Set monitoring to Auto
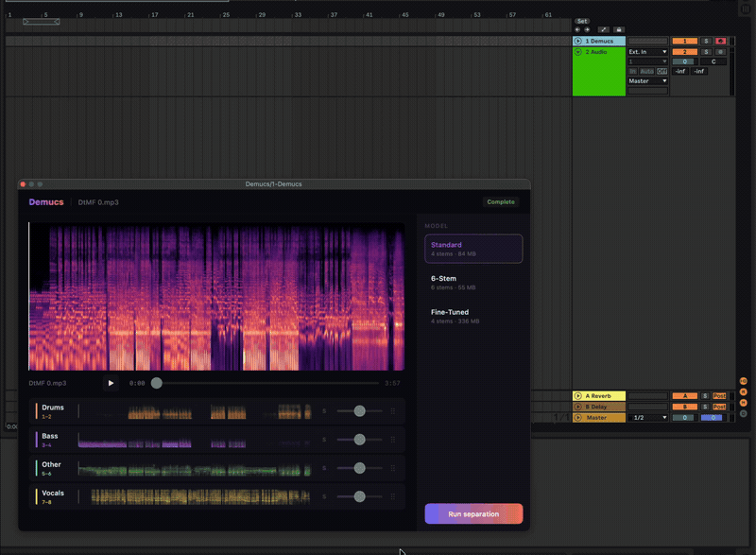756x555 pixels. coord(646,71)
